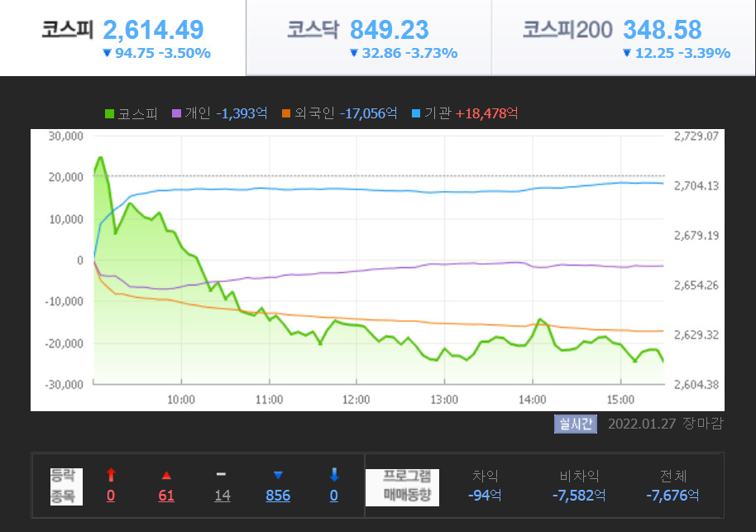The image size is (756, 532).
Task: Click the 코스피 change 94.75 -3.50%
Action: coord(163,53)
